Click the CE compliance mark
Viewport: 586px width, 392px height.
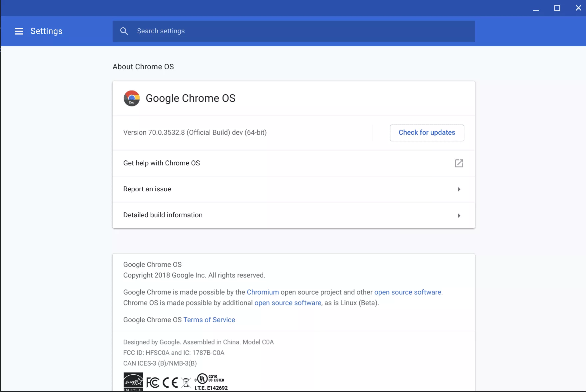pyautogui.click(x=170, y=383)
